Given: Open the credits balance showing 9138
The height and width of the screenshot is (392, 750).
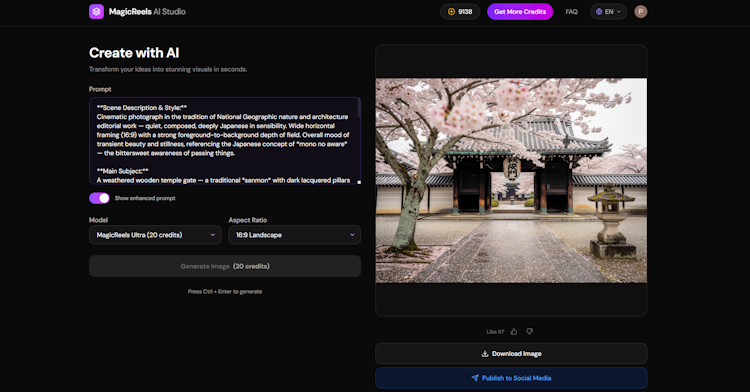Looking at the screenshot, I should click(460, 11).
